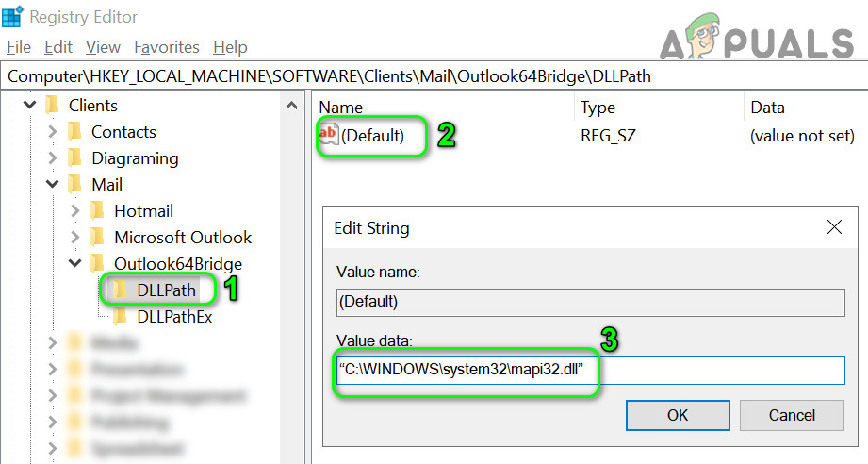Click the Microsoft Outlook folder icon
The image size is (868, 464).
click(97, 238)
